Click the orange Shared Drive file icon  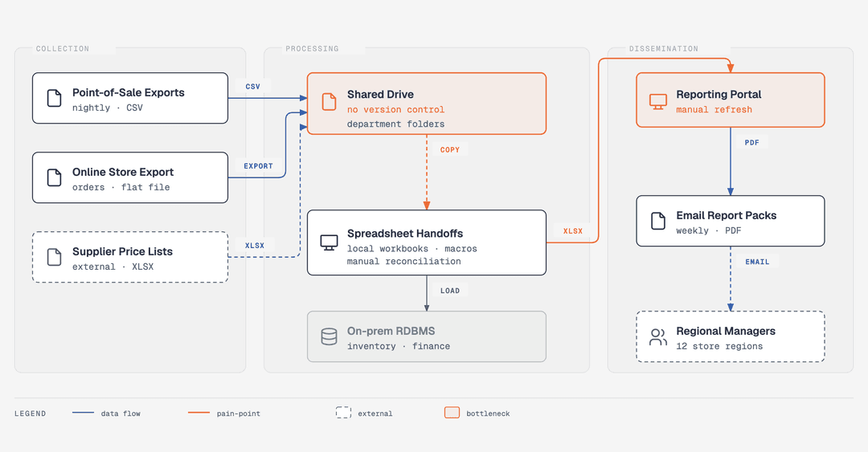pos(330,102)
